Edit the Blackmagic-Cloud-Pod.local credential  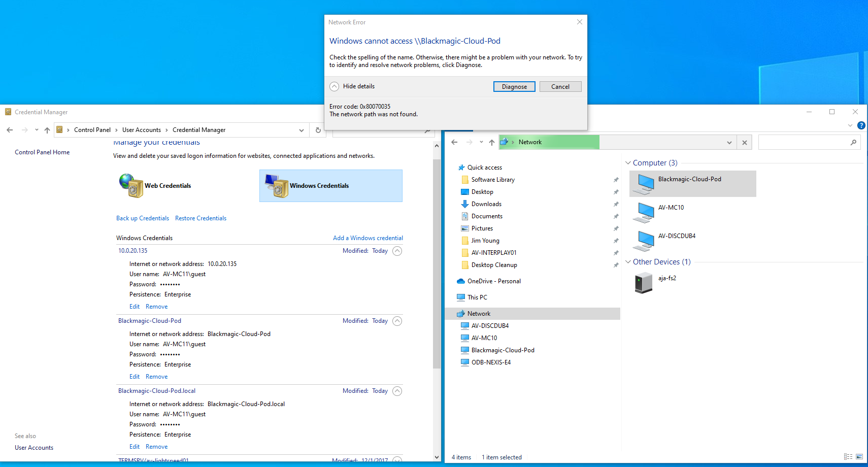[x=135, y=447]
